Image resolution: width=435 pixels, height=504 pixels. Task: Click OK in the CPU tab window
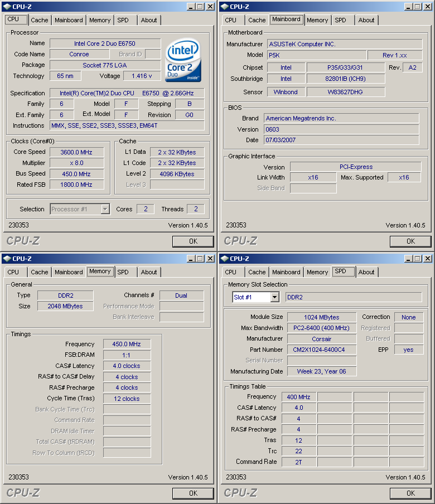pyautogui.click(x=193, y=241)
